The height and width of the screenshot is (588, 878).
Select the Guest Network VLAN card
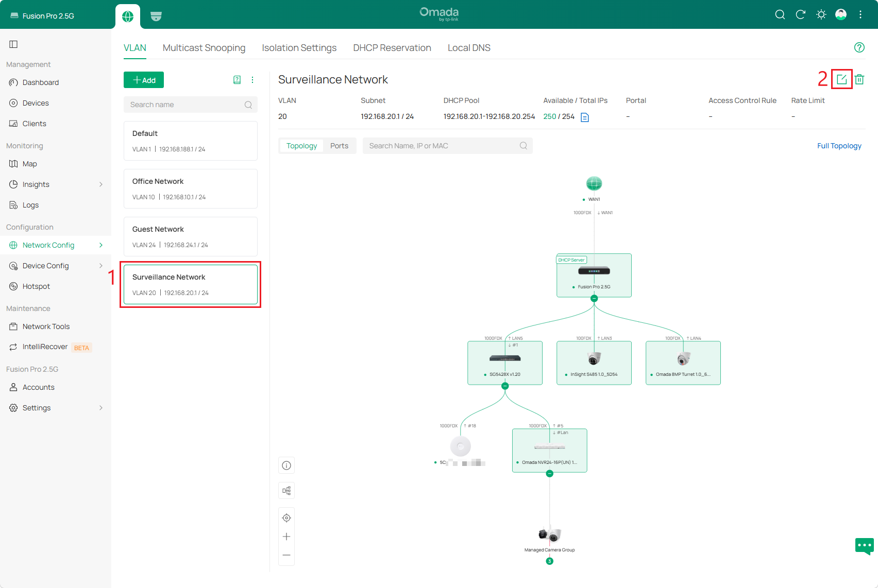tap(191, 236)
